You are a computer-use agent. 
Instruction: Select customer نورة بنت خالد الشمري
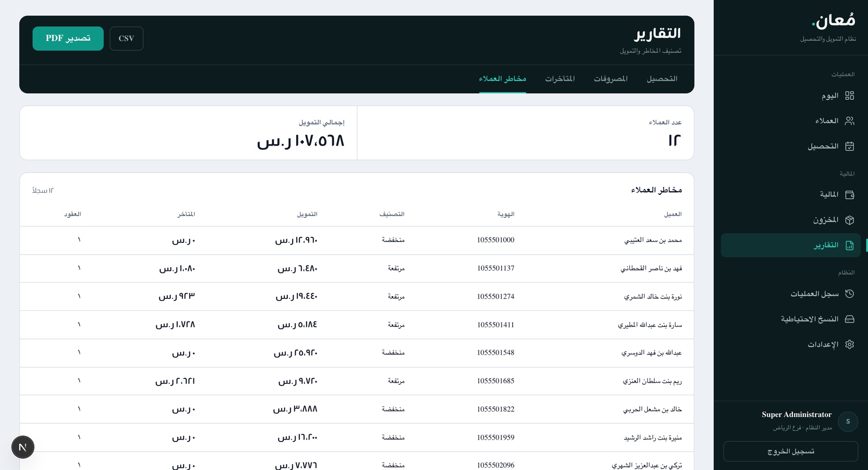(x=653, y=296)
